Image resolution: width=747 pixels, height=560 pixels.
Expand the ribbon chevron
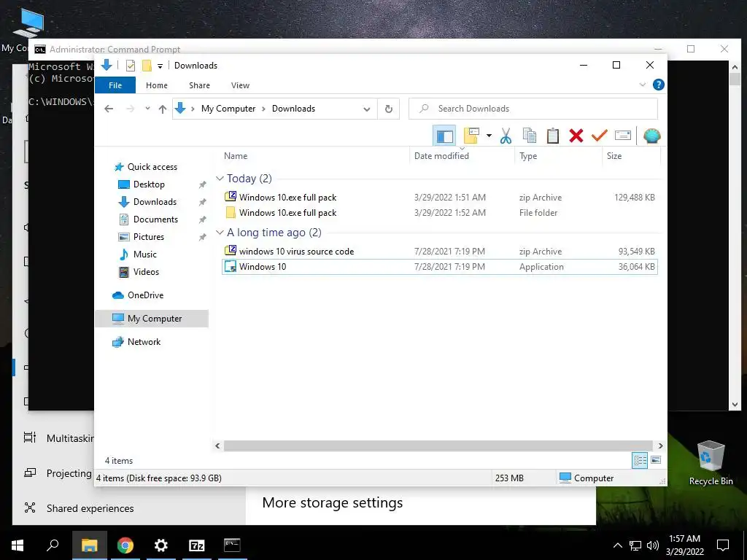[642, 85]
